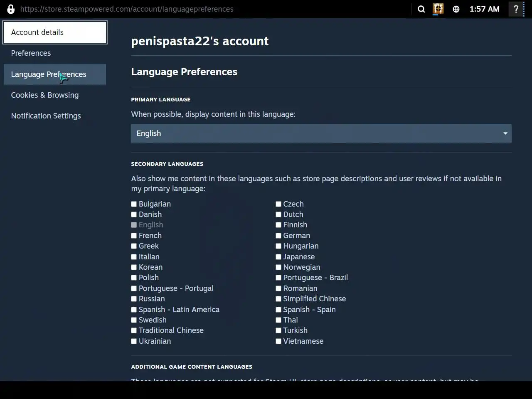
Task: Check the Danish checkbox
Action: 134,214
